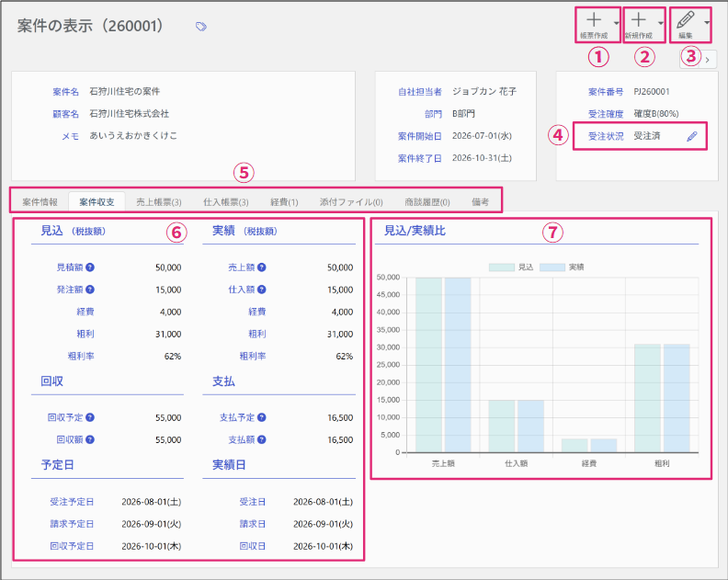The width and height of the screenshot is (728, 580).
Task: Open help icon next to 回収予定
Action: (x=90, y=417)
